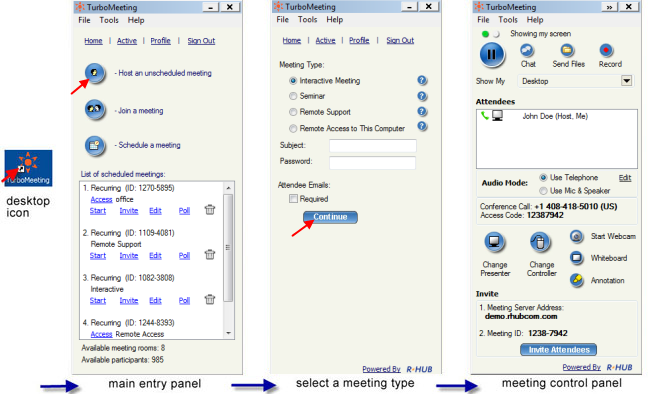Click the Start Webcam icon
This screenshot has height=394, width=650.
(x=576, y=236)
